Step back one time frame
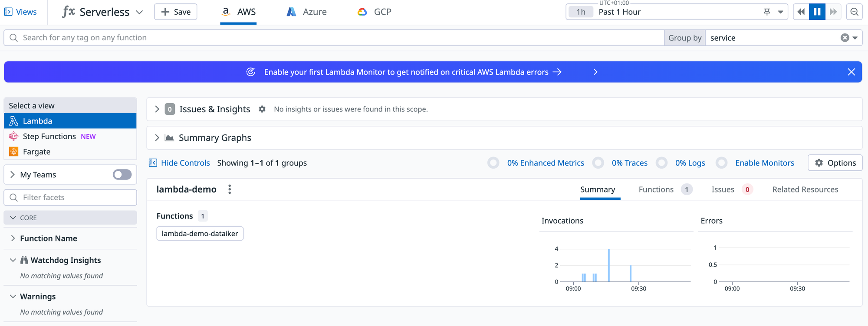Image resolution: width=868 pixels, height=326 pixels. pyautogui.click(x=801, y=12)
